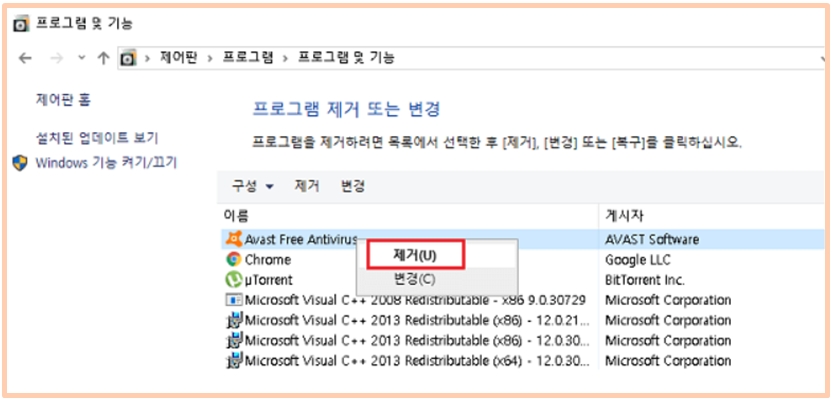The height and width of the screenshot is (401, 834).
Task: Open Windows 기능 켜기/끄기 link
Action: (106, 163)
